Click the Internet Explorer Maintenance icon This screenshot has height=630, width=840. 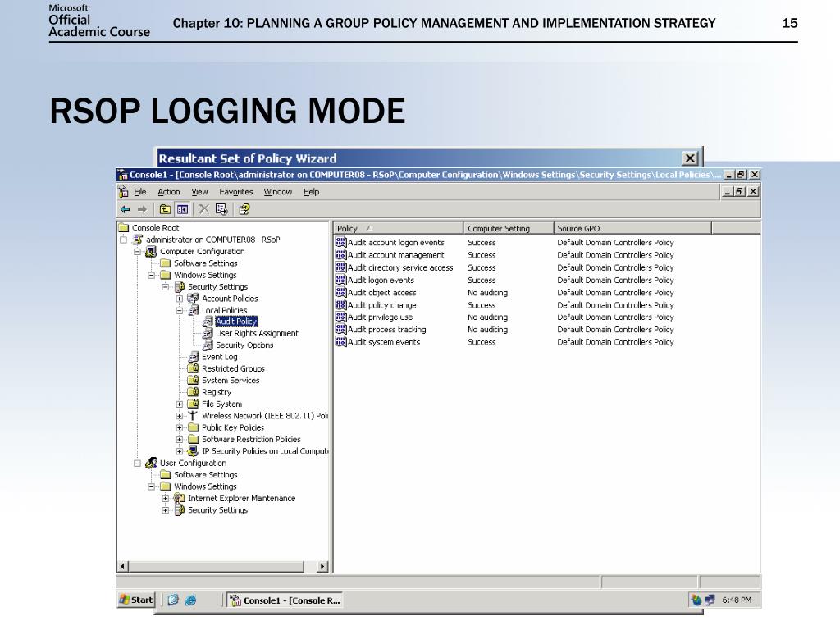[180, 498]
